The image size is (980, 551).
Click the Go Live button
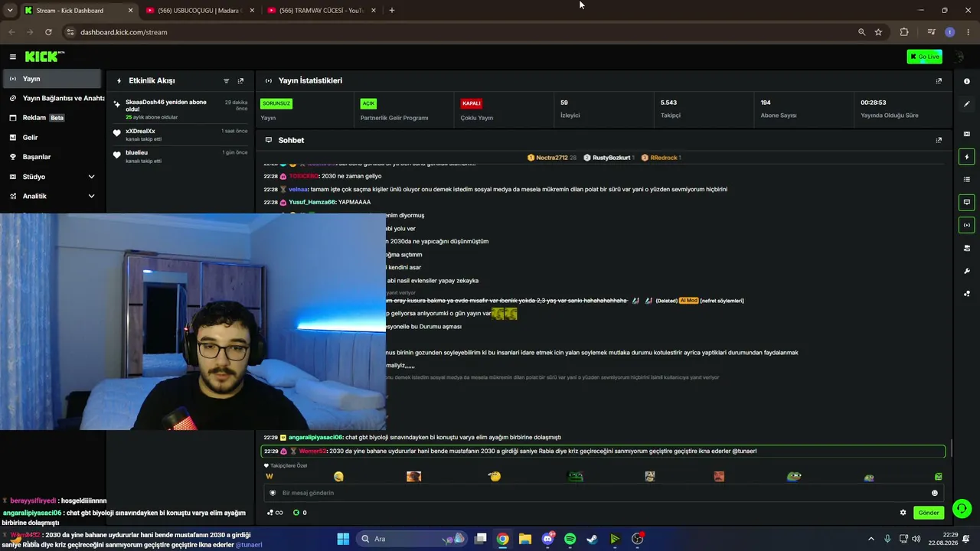(x=925, y=57)
